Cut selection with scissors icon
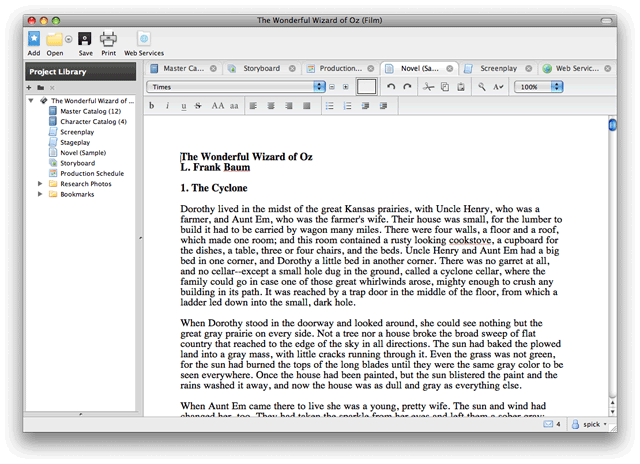640x464 pixels. click(x=428, y=87)
